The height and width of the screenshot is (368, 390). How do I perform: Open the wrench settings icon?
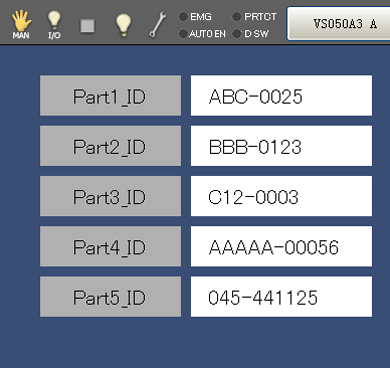157,24
